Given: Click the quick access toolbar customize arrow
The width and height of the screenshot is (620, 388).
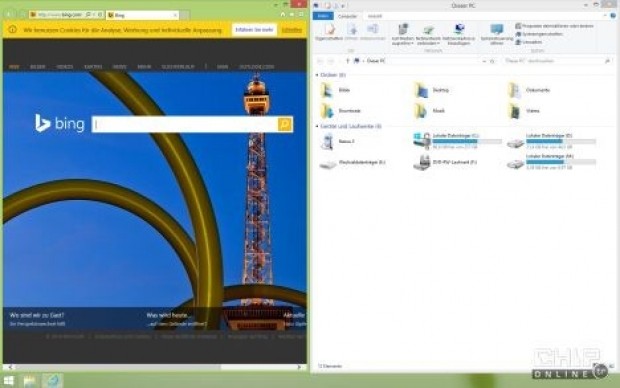Looking at the screenshot, I should [343, 6].
